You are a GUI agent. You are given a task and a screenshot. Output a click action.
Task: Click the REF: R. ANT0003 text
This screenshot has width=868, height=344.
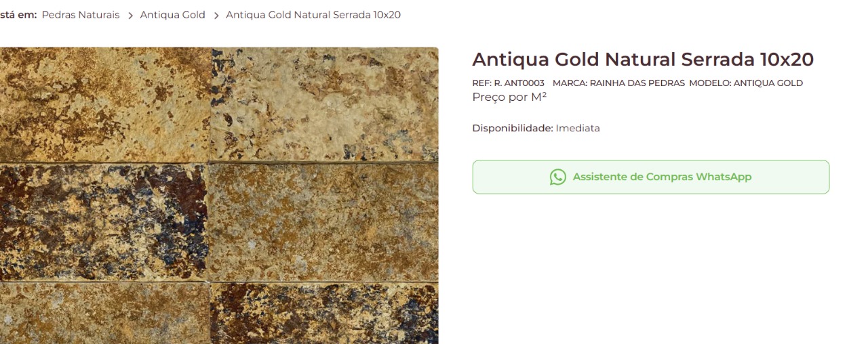509,83
